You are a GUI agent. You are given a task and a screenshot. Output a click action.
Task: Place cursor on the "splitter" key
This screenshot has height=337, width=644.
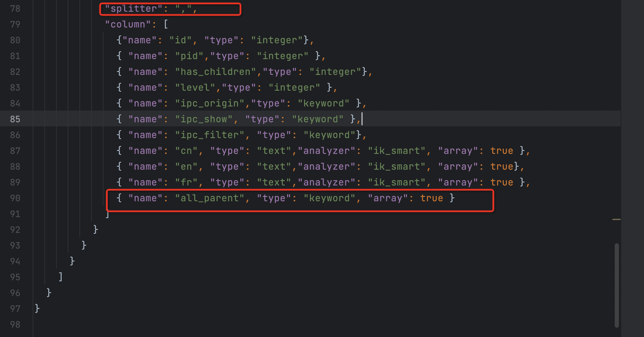click(134, 8)
